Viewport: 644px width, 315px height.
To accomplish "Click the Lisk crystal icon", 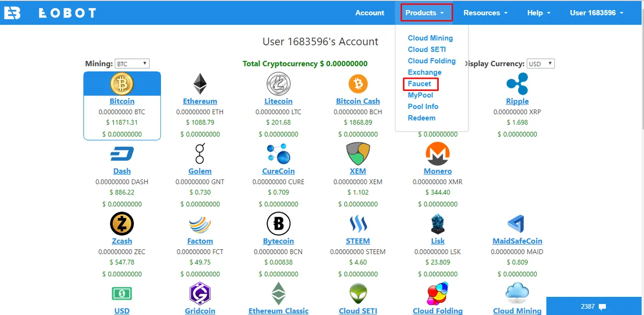I will [438, 224].
